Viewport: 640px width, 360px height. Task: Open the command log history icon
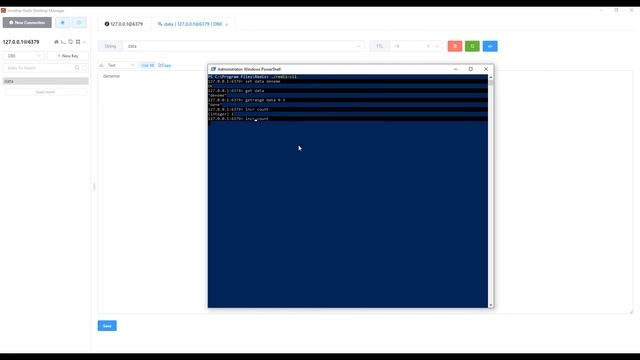79,22
